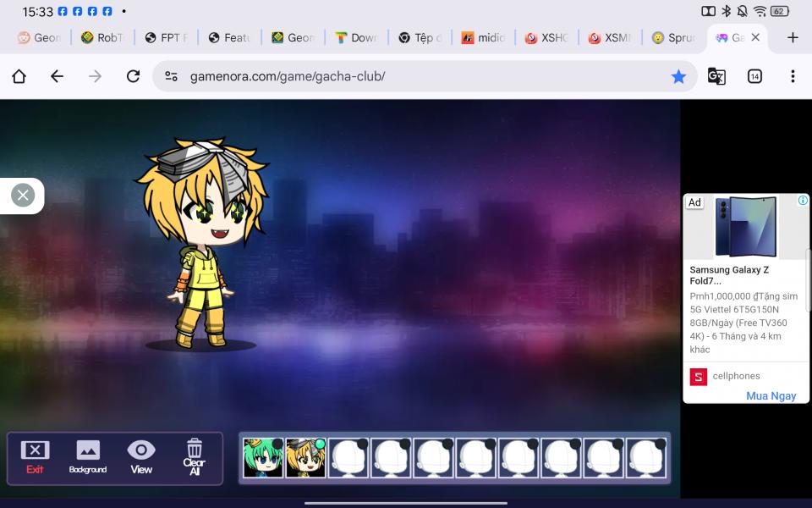812x508 pixels.
Task: Navigate back in browser
Action: tap(57, 77)
